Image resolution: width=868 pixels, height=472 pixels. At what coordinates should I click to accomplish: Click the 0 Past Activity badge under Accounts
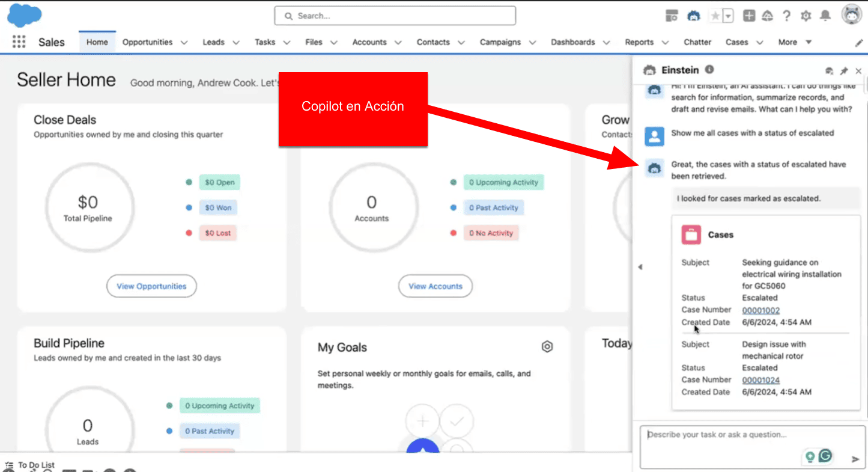pos(493,207)
